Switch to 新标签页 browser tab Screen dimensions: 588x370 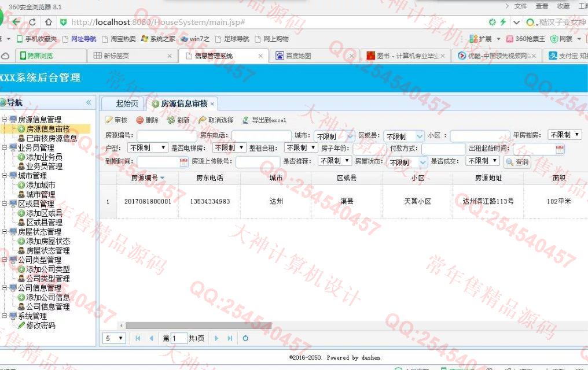pos(133,56)
